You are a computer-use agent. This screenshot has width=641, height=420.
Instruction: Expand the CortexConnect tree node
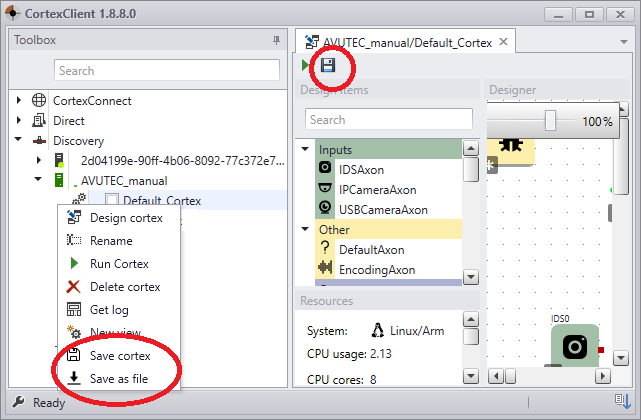coord(18,100)
